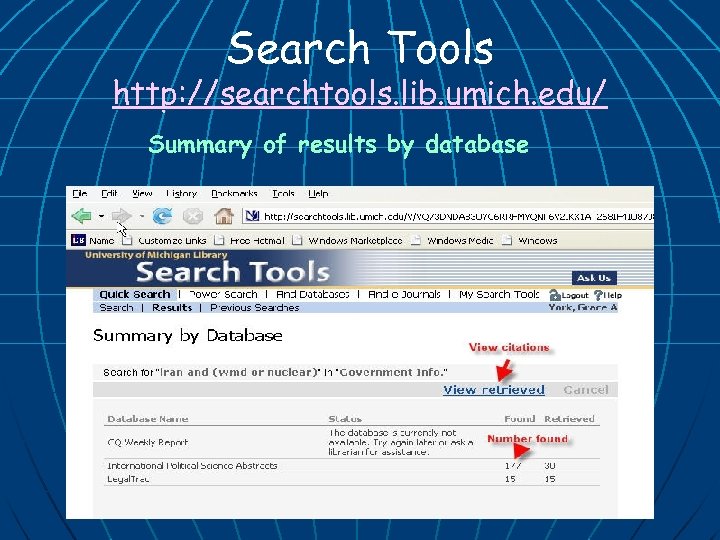Open the searchtools.lib.umich.edu slide hyperlink
This screenshot has height=540, width=720.
[x=360, y=93]
